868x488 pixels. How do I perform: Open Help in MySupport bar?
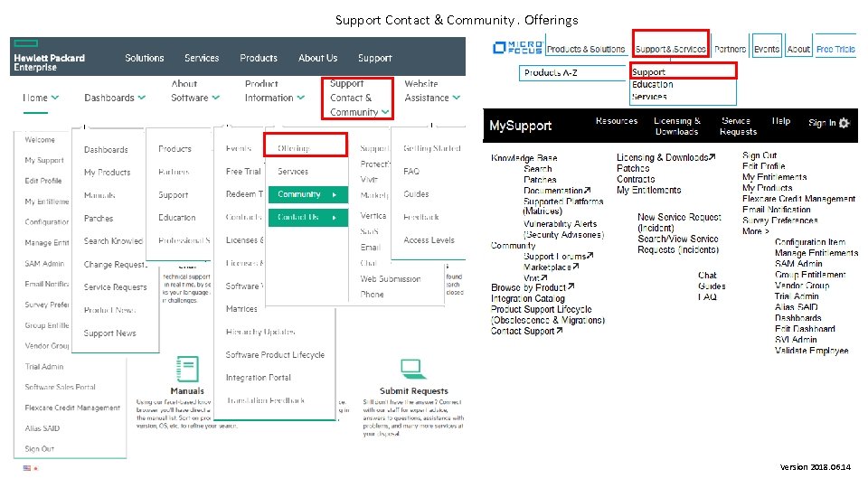coord(781,120)
